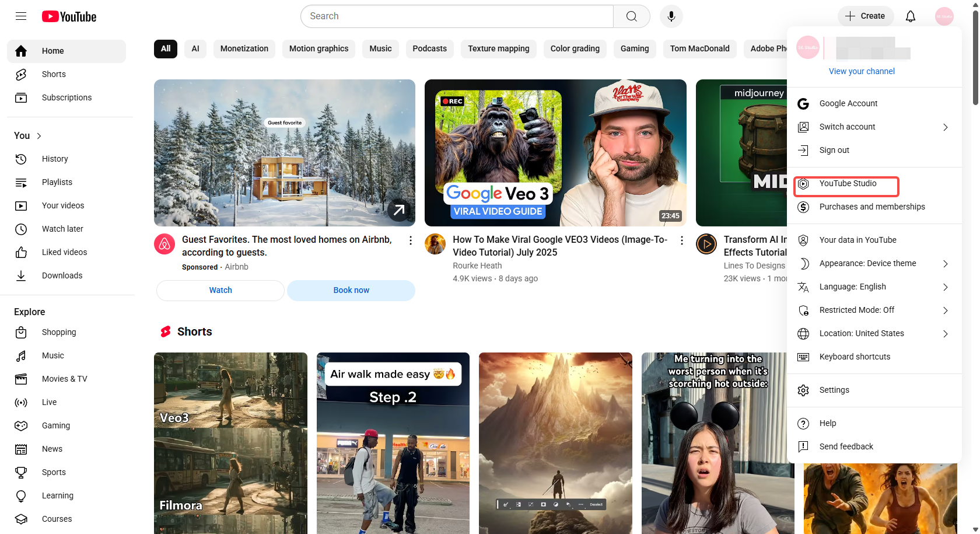The height and width of the screenshot is (534, 980).
Task: Open Rourke Heath channel avatar
Action: coord(435,244)
